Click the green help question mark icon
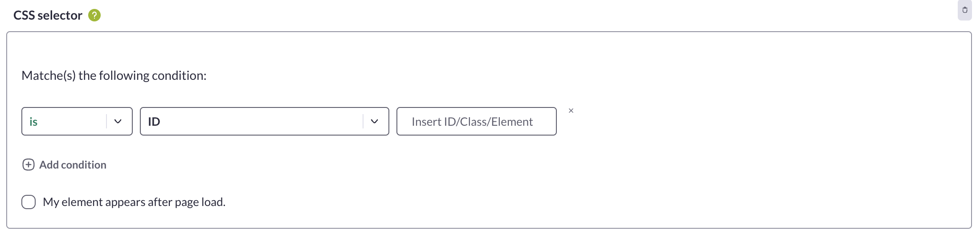This screenshot has width=980, height=239. (x=94, y=15)
